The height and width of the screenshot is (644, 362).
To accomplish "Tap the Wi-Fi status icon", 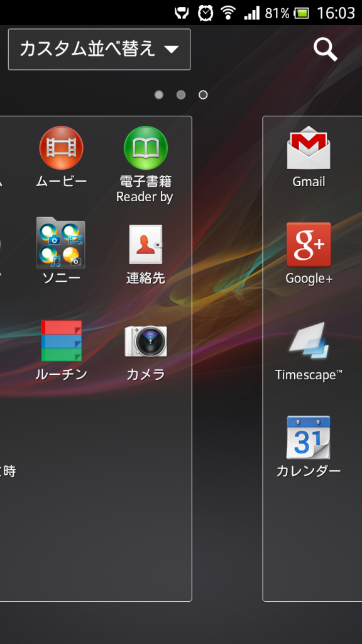I will pos(228,13).
